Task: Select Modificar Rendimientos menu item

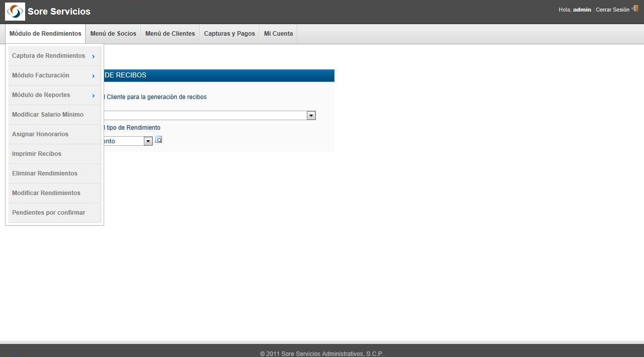Action: click(x=46, y=193)
